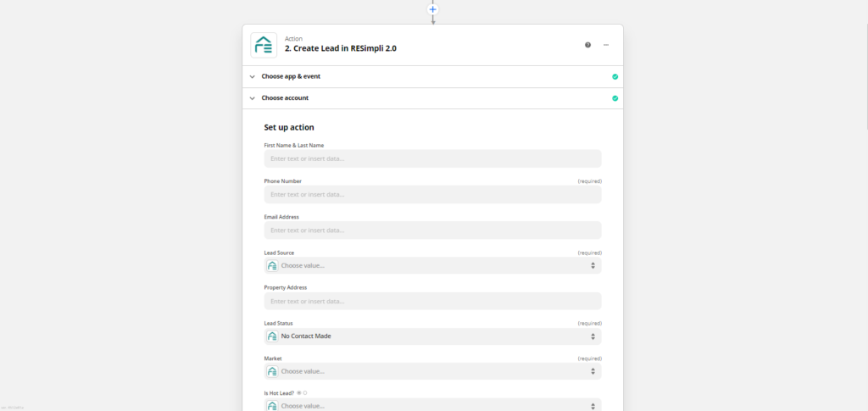Screen dimensions: 868x411
Task: Click the Choose account label
Action: 285,98
